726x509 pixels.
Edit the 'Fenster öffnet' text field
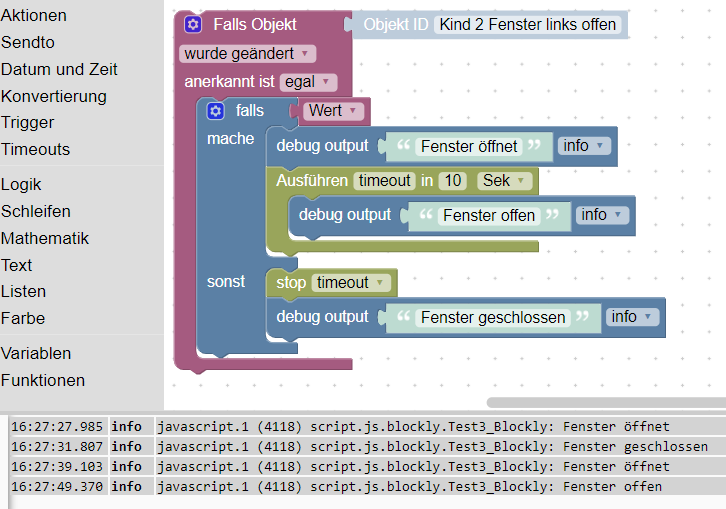(x=469, y=146)
